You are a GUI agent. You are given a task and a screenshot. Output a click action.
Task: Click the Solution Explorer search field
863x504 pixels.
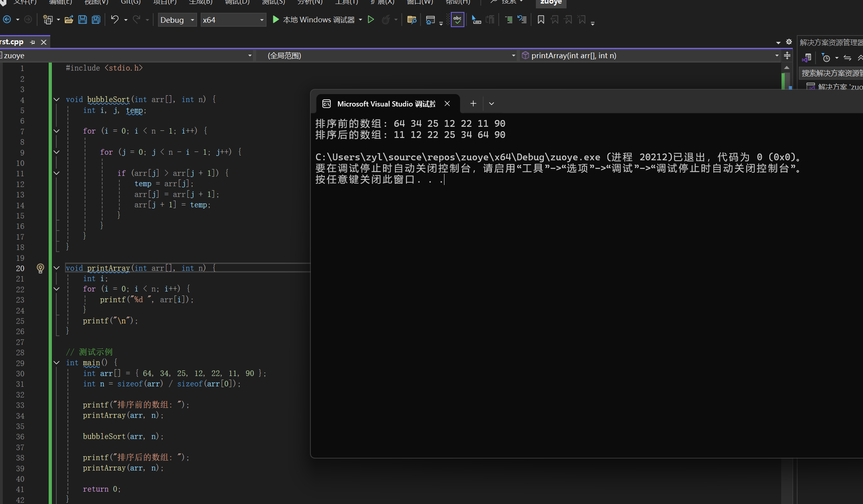(x=831, y=73)
